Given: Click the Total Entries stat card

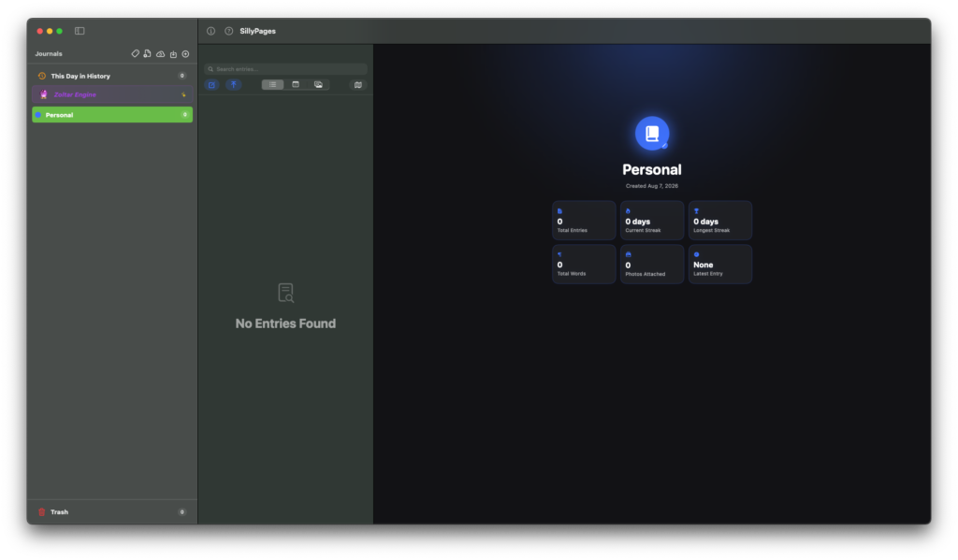Looking at the screenshot, I should click(x=584, y=221).
